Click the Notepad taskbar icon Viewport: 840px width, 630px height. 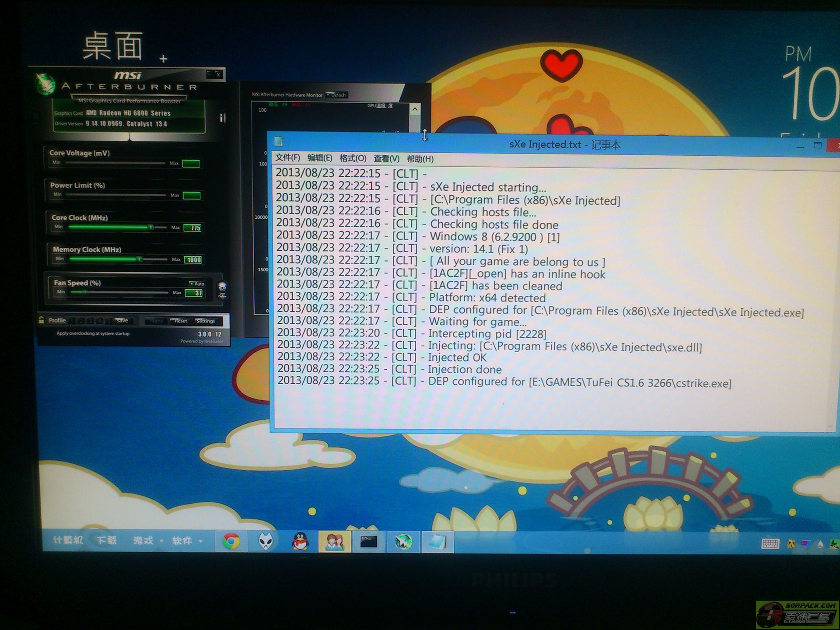click(437, 542)
